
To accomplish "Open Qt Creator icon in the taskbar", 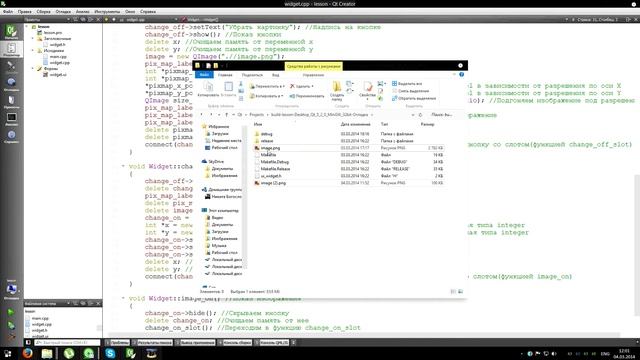I will click(131, 353).
